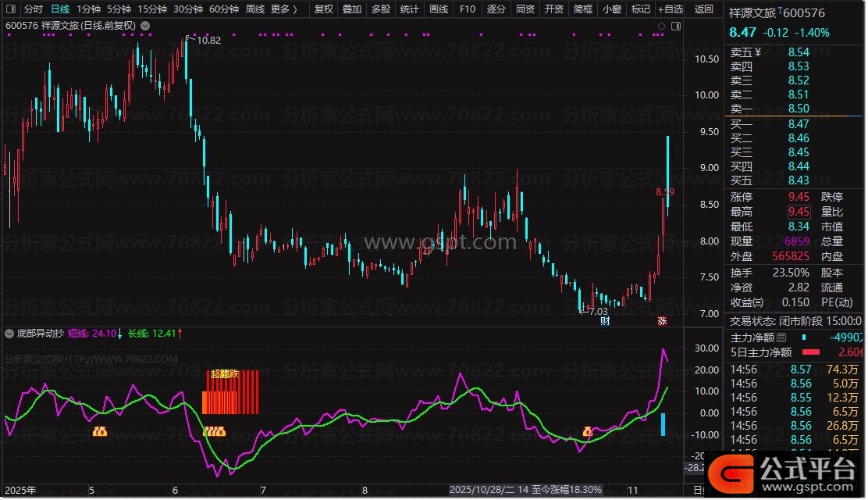Click the money bag signal near May

pyautogui.click(x=100, y=431)
